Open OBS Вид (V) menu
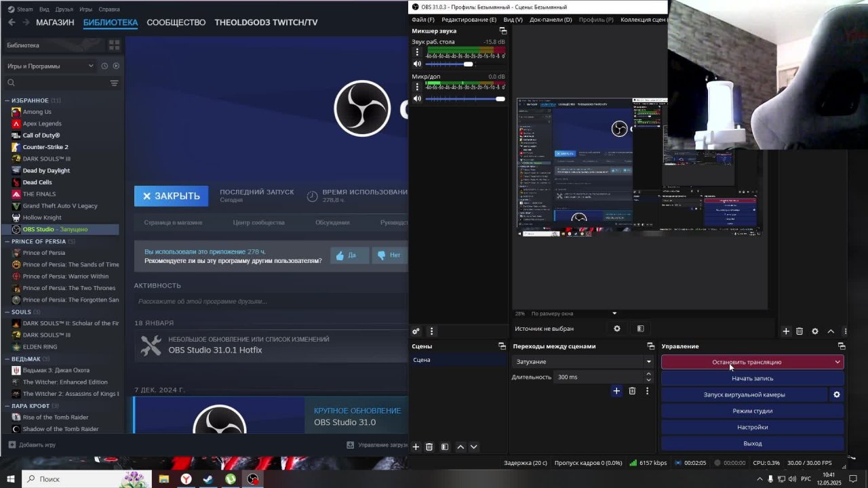The width and height of the screenshot is (868, 488). (513, 20)
